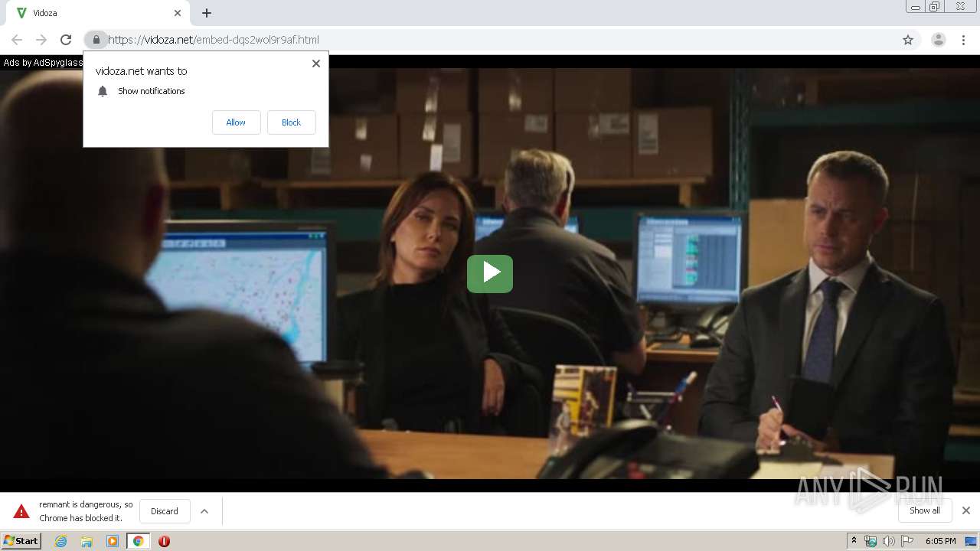This screenshot has height=551, width=980.
Task: Go forward to next page
Action: click(x=41, y=40)
